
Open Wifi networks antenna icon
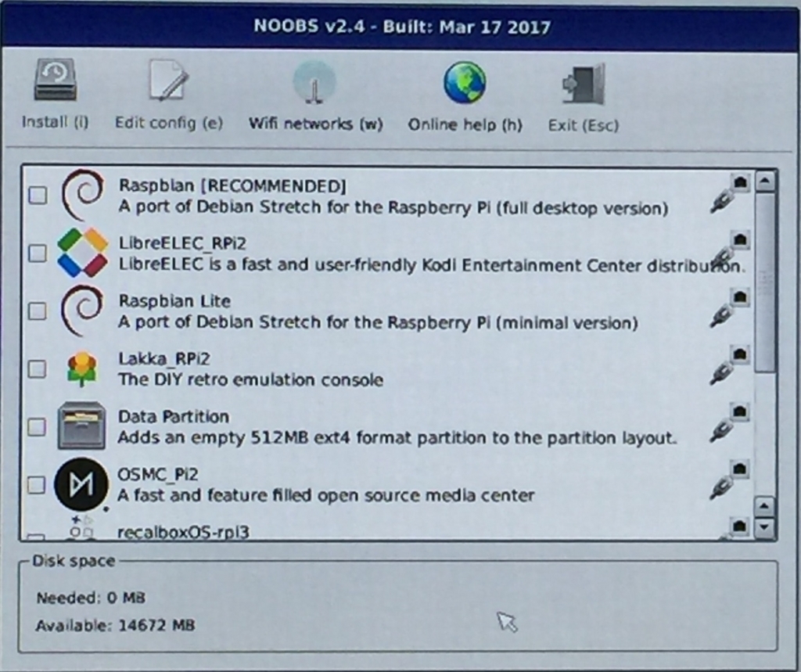coord(314,82)
